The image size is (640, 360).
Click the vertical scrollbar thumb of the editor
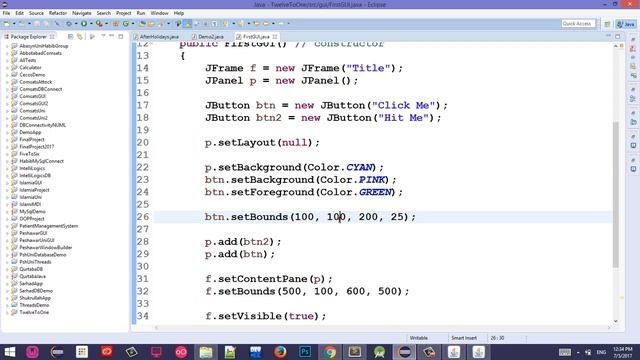coord(616,195)
